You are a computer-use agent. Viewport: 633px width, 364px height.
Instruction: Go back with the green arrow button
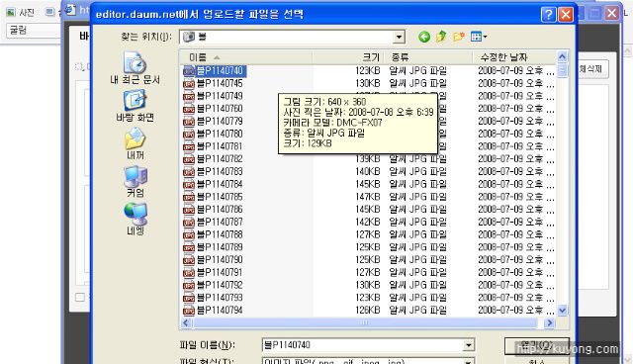[423, 38]
